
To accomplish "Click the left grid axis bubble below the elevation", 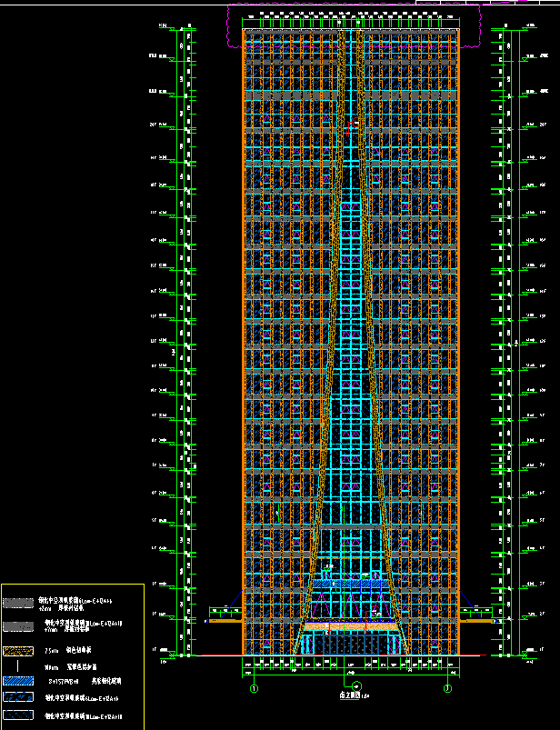I will 255,689.
